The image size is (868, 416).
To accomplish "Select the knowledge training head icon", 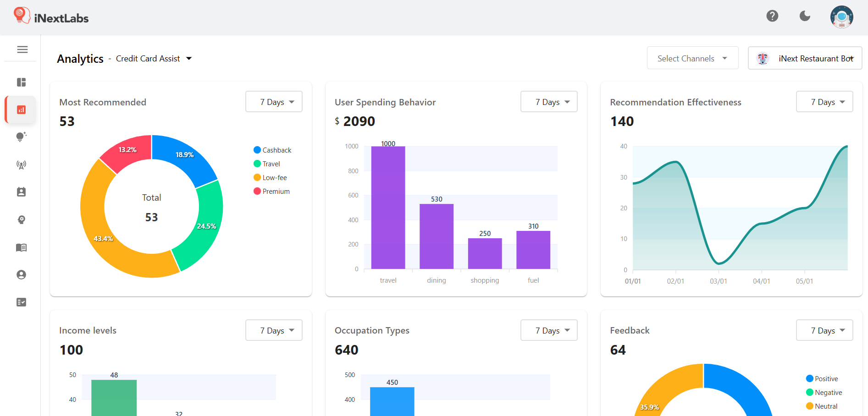I will click(x=21, y=219).
